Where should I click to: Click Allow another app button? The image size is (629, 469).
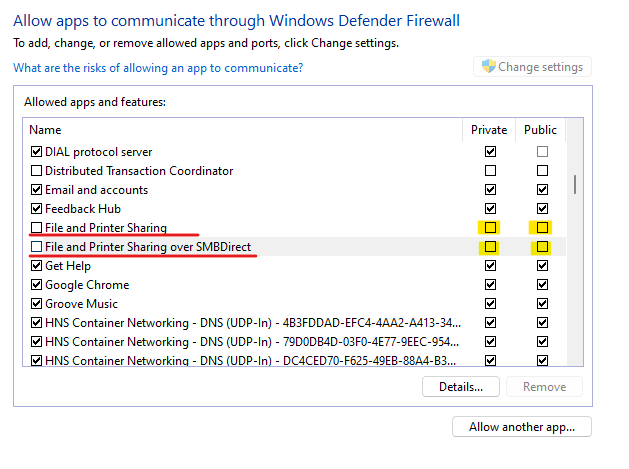[x=522, y=427]
